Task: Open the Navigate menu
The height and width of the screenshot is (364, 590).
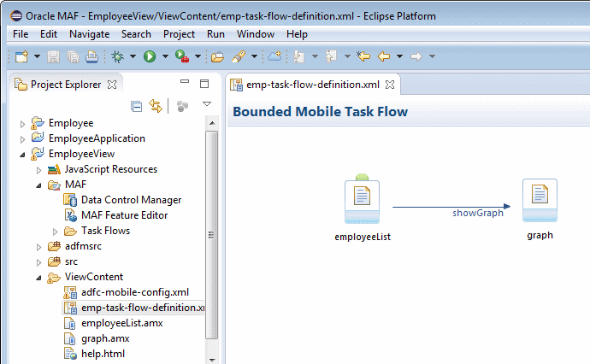Action: click(89, 34)
